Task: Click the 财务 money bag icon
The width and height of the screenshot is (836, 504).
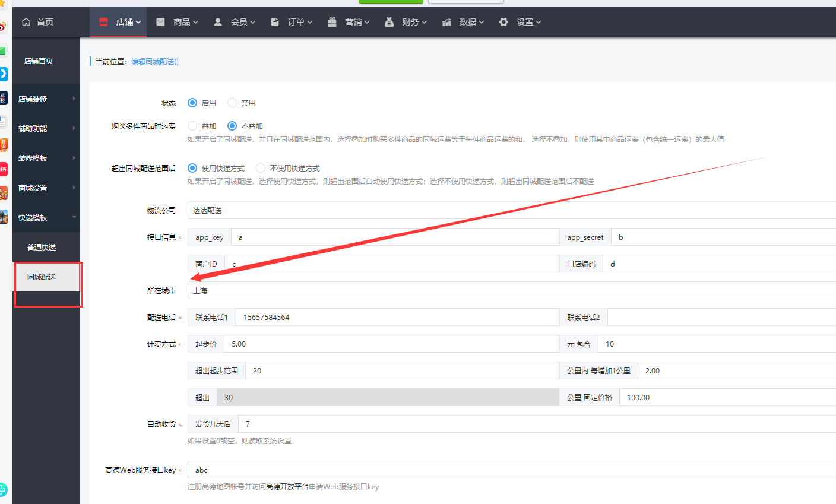Action: 389,22
